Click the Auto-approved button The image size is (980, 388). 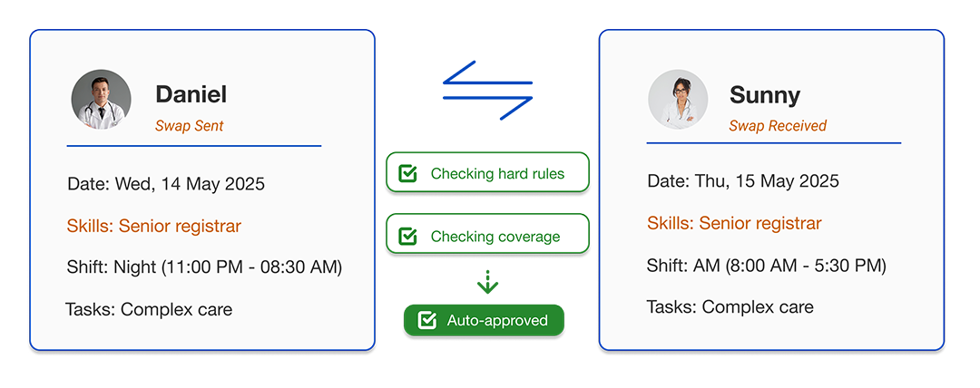click(484, 321)
